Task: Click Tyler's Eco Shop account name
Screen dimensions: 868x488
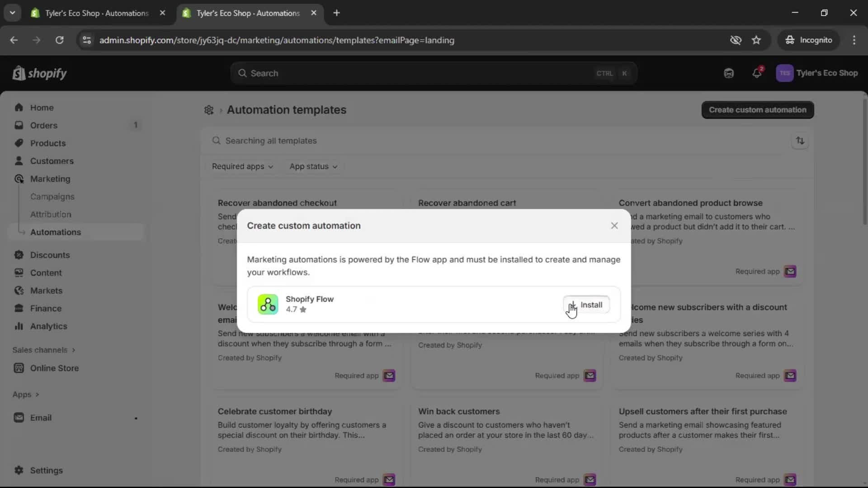Action: click(828, 73)
